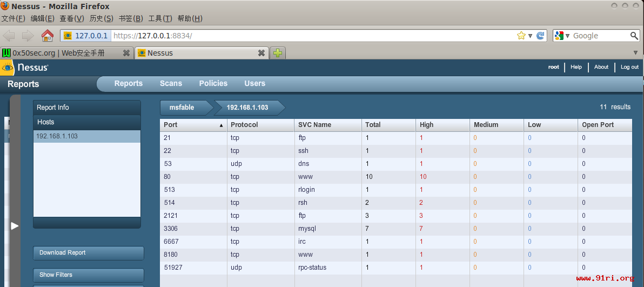
Task: Sort by the Protocol column header
Action: coord(260,125)
